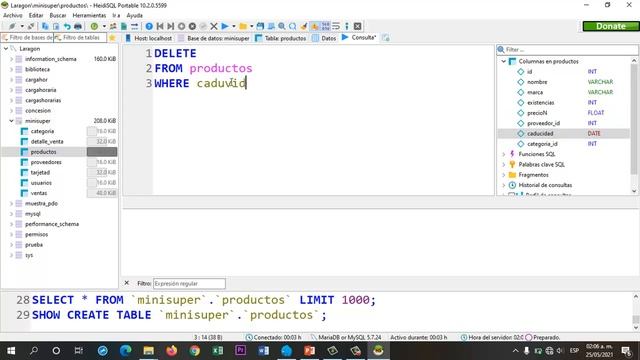Expand the mysql database node
Viewport: 640px width, 360px height.
click(11, 214)
